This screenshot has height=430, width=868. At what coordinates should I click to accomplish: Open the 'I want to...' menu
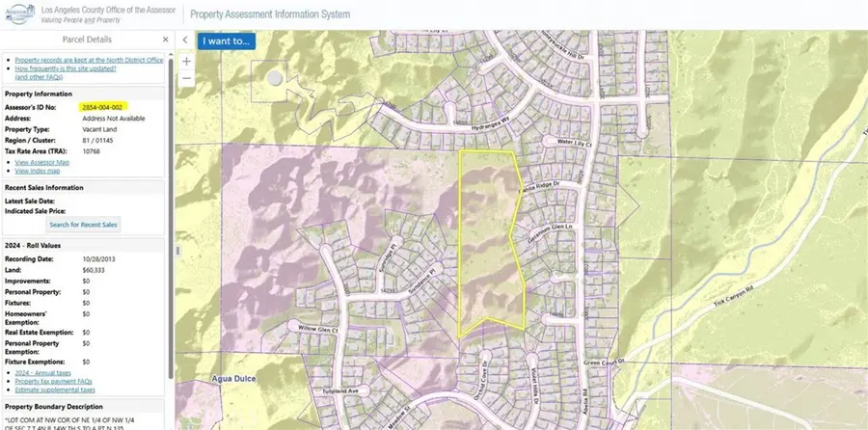[x=226, y=40]
